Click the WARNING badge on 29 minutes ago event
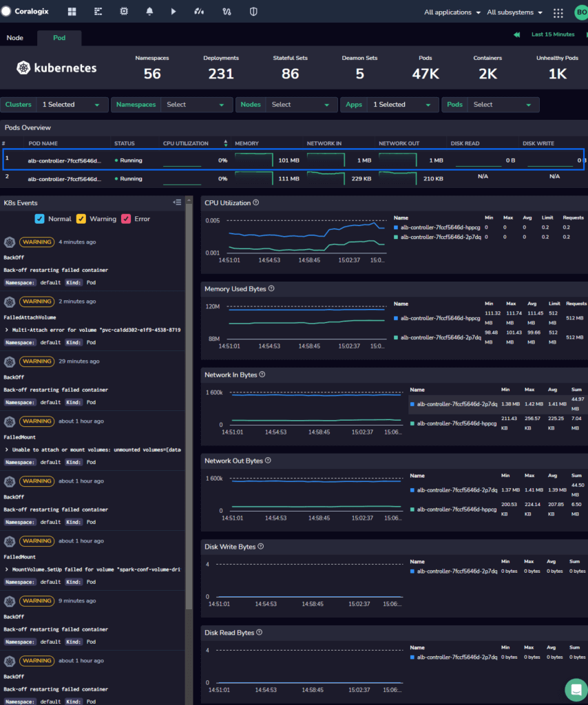The width and height of the screenshot is (588, 705). [37, 361]
